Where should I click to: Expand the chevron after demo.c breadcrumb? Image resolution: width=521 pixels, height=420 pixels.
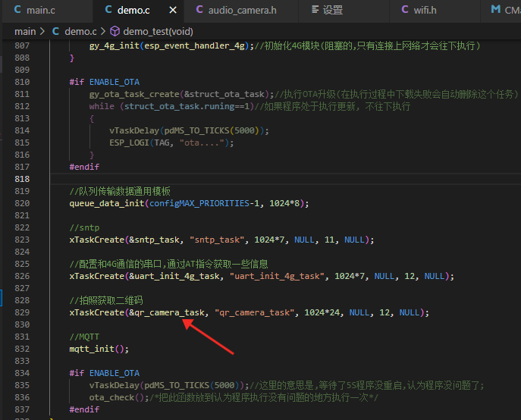pyautogui.click(x=103, y=32)
